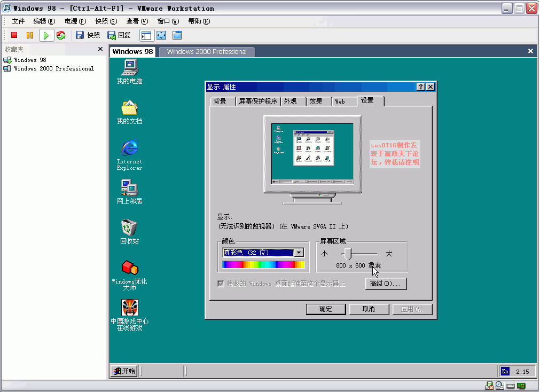Switch to the 屏幕保护程序 tab

(258, 101)
